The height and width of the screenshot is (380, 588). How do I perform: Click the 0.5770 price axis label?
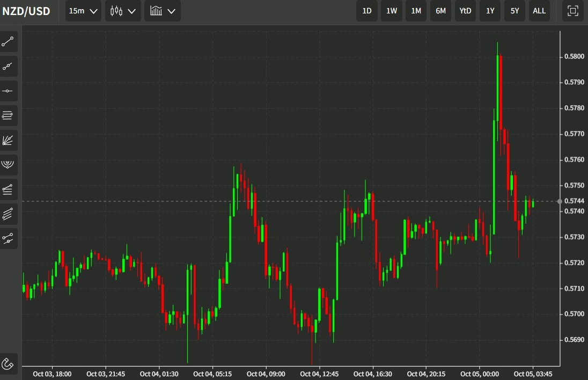574,134
